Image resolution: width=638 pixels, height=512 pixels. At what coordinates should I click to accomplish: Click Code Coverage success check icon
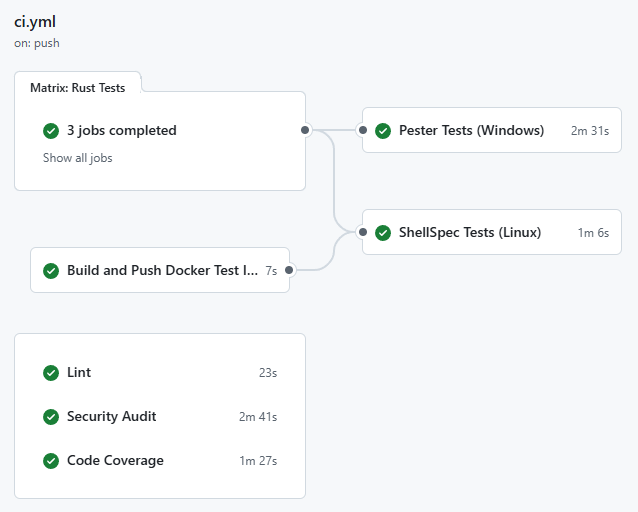(51, 461)
